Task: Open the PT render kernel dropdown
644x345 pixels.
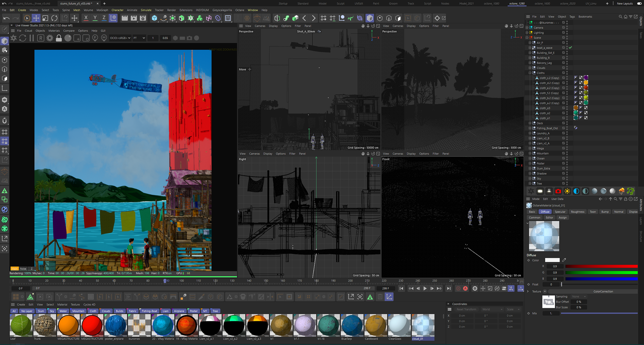Action: 139,38
